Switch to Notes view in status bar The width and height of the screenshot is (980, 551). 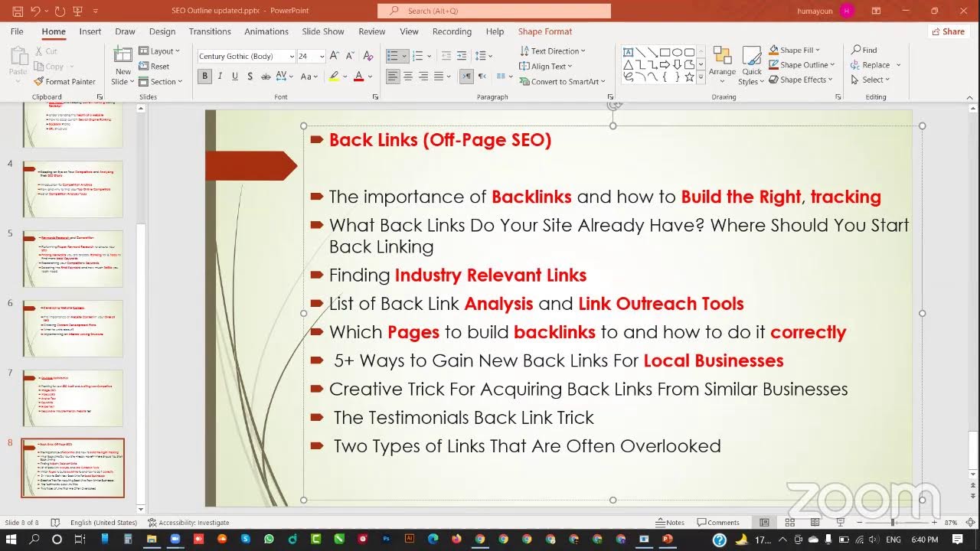coord(670,522)
